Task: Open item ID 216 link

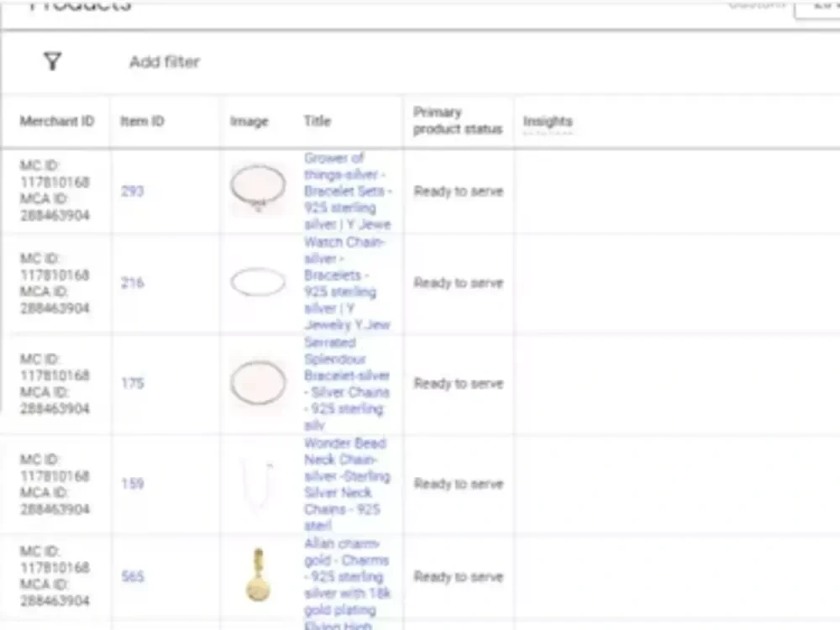Action: (133, 283)
